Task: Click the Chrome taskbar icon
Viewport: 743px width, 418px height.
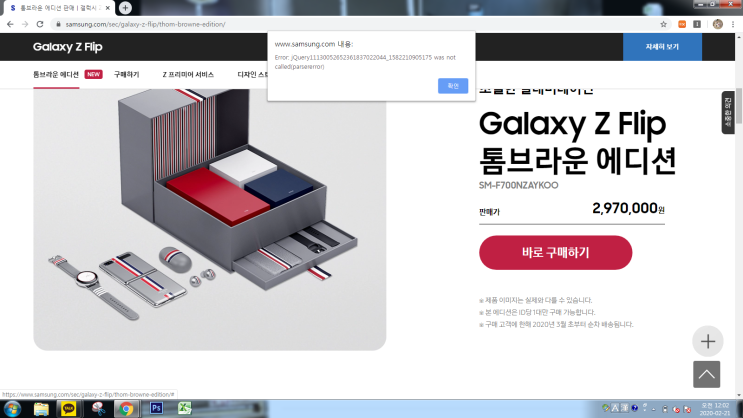Action: point(126,409)
